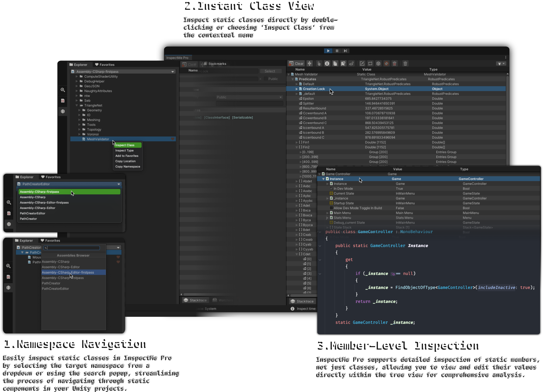
Task: Select Assembly-CSharp-Editor-firstpass in Assemblies Browser
Action: [74, 273]
